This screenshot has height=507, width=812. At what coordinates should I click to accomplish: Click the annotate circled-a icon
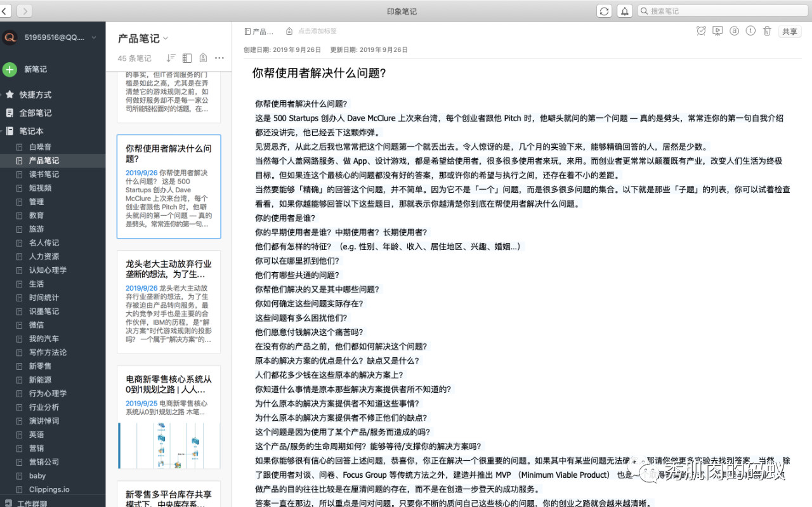pyautogui.click(x=734, y=31)
